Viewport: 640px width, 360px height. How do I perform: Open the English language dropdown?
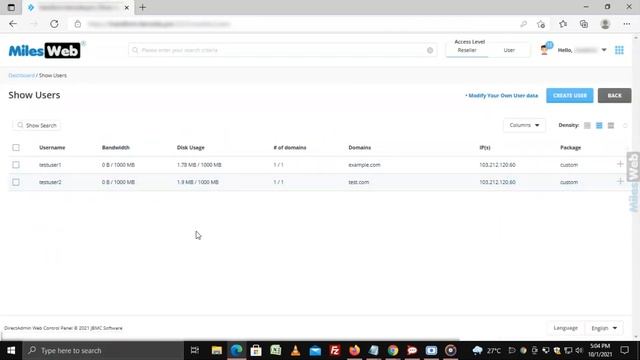(604, 328)
